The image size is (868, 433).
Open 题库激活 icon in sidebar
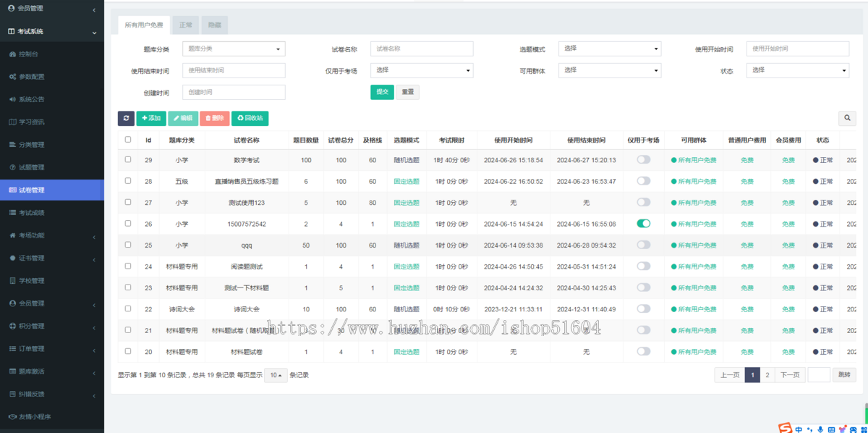tap(12, 371)
